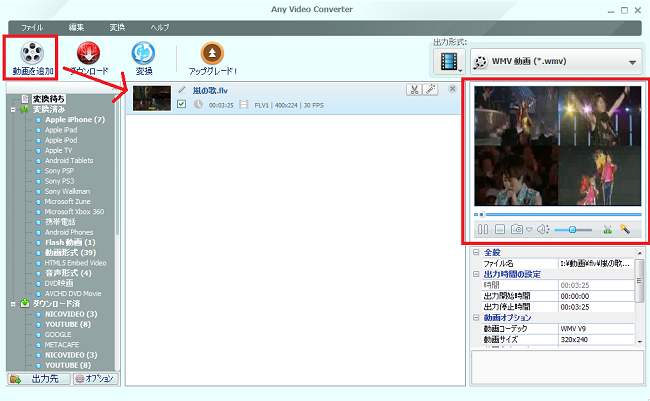Open the 変換 menu in the menu bar
The width and height of the screenshot is (650, 401).
117,27
